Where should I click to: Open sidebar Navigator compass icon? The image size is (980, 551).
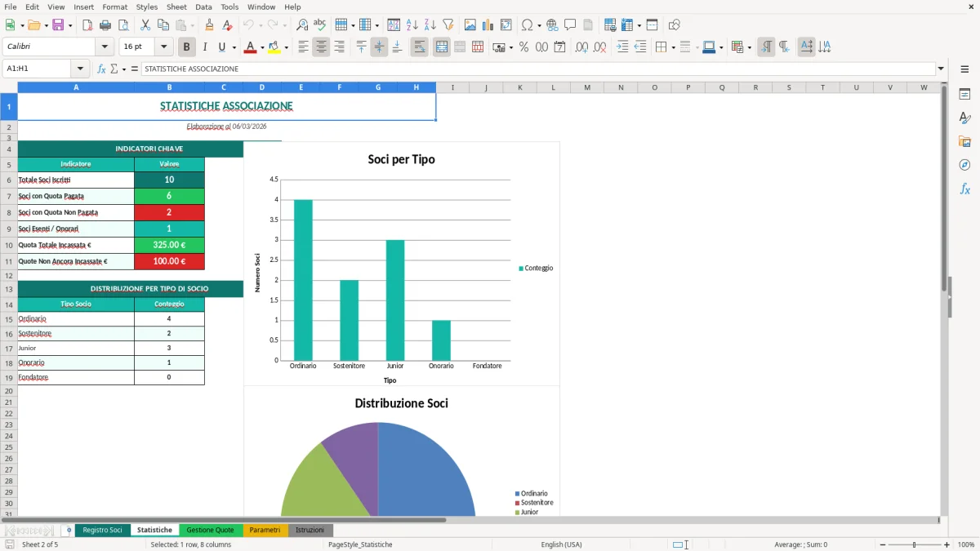pos(964,165)
